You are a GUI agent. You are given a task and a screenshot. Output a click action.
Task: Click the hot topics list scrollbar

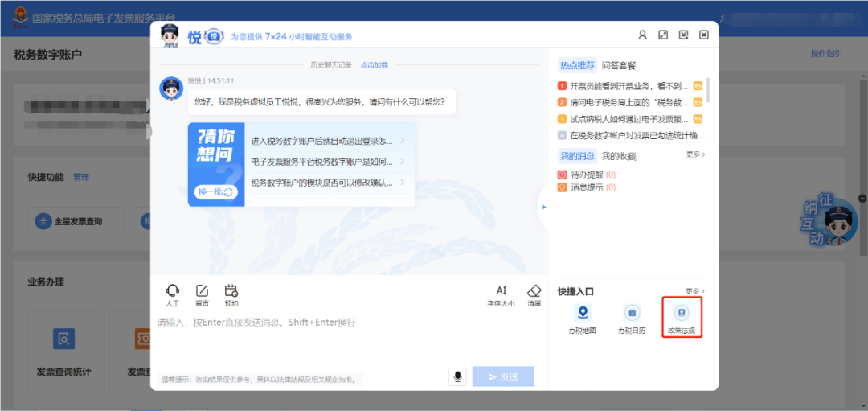coord(708,97)
